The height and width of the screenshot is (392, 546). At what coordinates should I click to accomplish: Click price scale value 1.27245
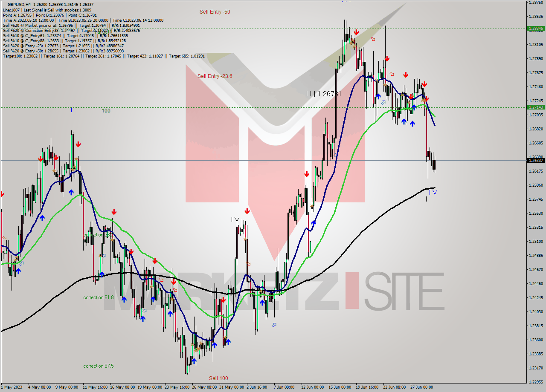click(x=536, y=101)
